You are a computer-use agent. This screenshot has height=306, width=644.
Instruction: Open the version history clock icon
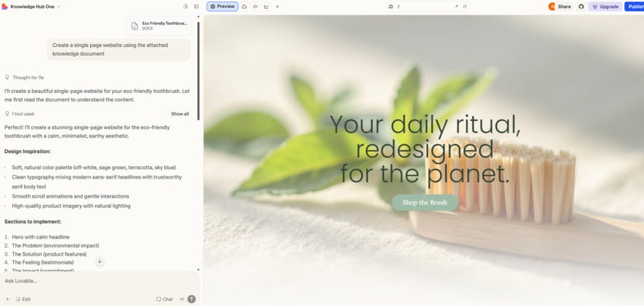[185, 7]
